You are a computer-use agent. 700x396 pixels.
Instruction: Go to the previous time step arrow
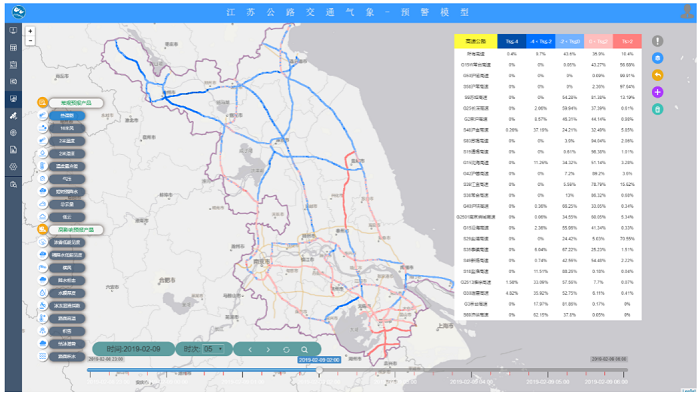250,350
